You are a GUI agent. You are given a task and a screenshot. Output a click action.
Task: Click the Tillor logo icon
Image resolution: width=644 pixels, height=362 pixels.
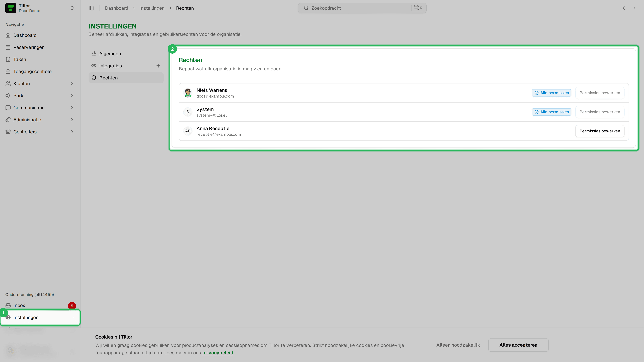click(11, 8)
